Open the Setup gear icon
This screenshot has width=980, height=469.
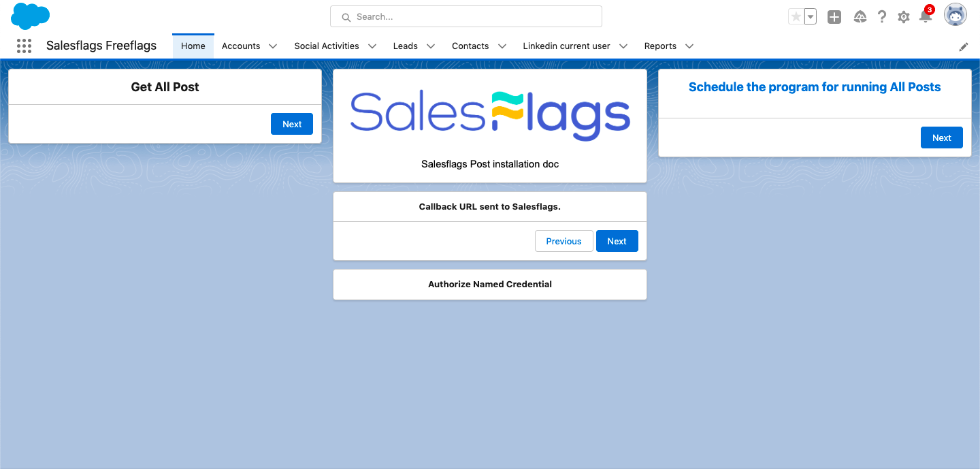point(904,17)
